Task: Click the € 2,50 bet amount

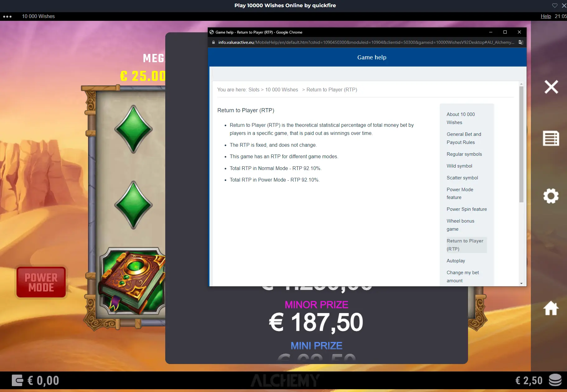Action: coord(529,380)
